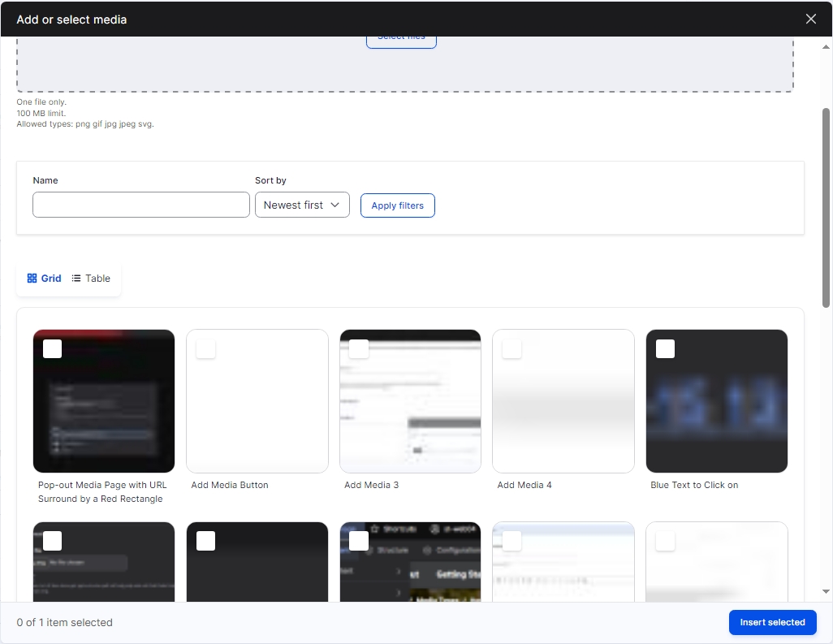This screenshot has height=644, width=833.
Task: Click the 'Add Media 3' caption text
Action: click(x=371, y=485)
